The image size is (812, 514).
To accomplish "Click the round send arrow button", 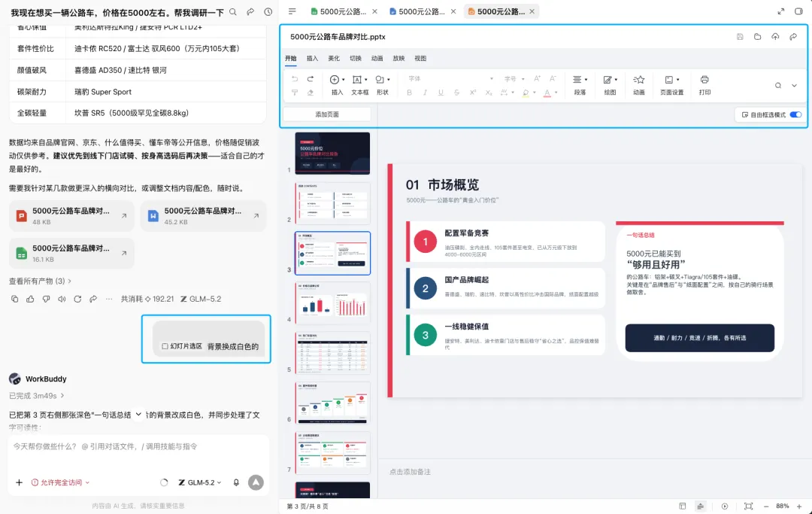I will 256,482.
